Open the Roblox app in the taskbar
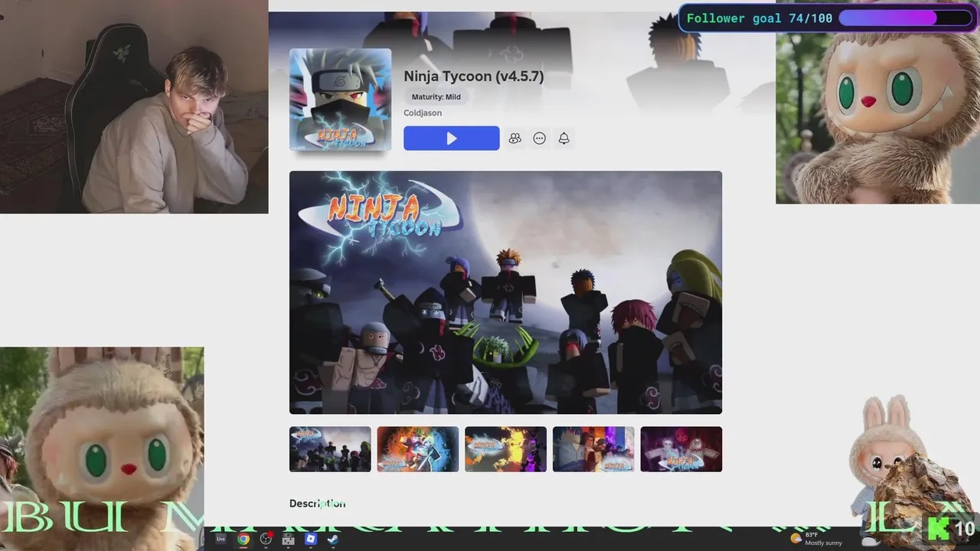Image resolution: width=980 pixels, height=551 pixels. coord(310,539)
